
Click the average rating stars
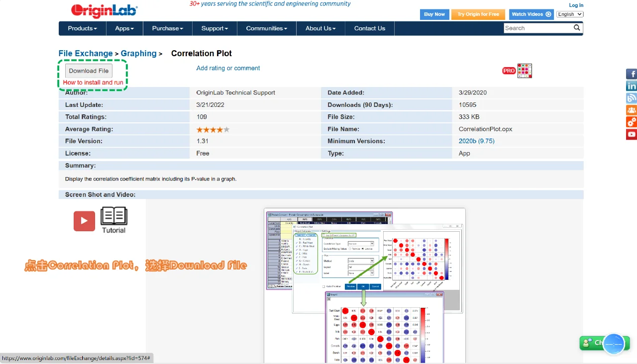(x=213, y=129)
